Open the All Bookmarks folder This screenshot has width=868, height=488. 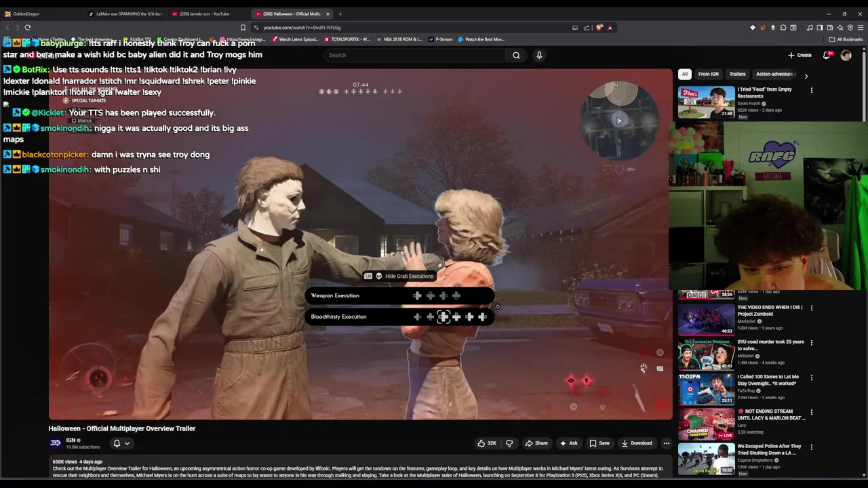click(846, 39)
